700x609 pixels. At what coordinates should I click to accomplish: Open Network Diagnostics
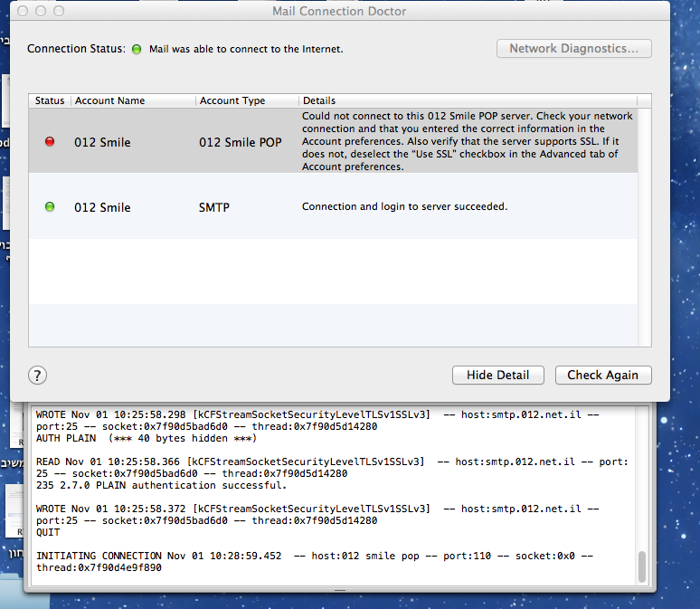pos(573,48)
